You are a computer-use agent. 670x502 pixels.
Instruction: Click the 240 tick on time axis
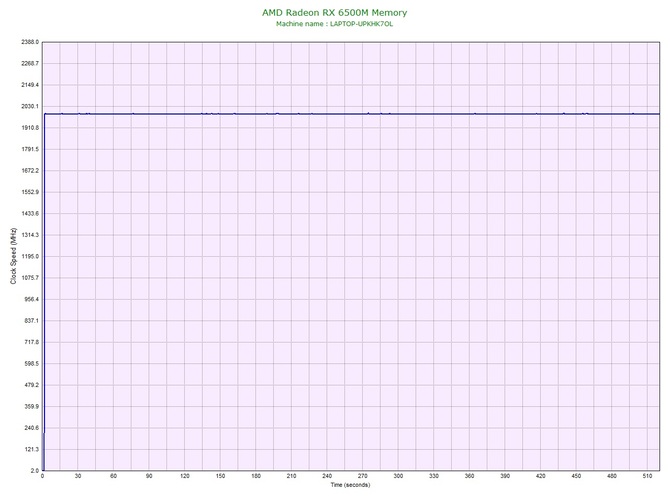327,476
